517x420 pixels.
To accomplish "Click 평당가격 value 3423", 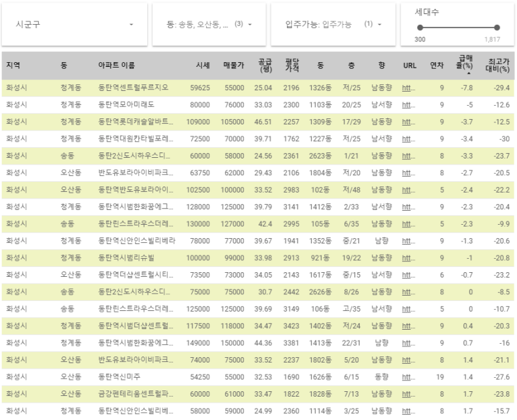I will 291,326.
